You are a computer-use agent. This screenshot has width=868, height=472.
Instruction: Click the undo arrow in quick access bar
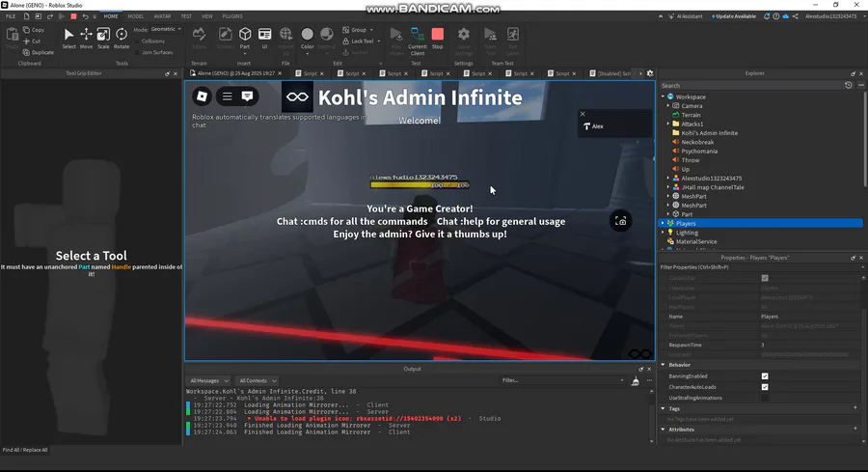coord(85,16)
